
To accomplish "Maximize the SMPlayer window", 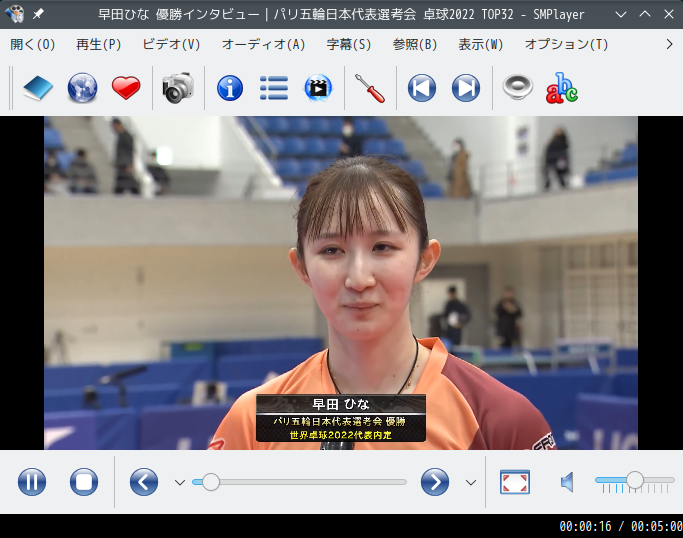I will (645, 14).
